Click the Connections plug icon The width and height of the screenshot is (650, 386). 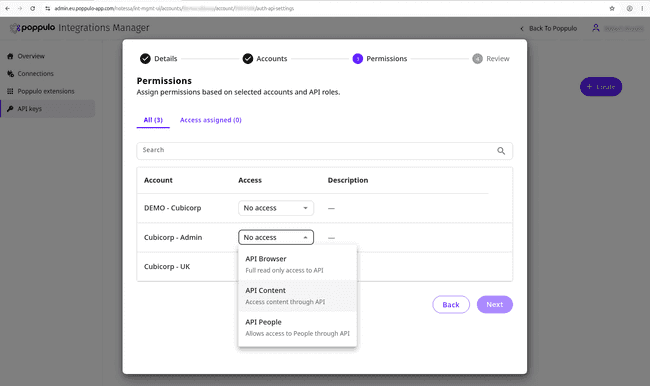point(10,73)
